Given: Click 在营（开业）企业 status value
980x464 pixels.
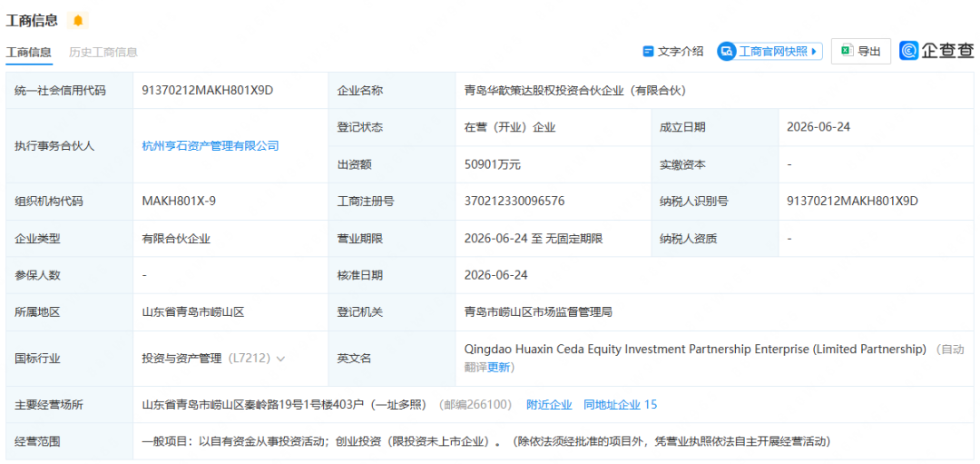Looking at the screenshot, I should click(x=510, y=127).
